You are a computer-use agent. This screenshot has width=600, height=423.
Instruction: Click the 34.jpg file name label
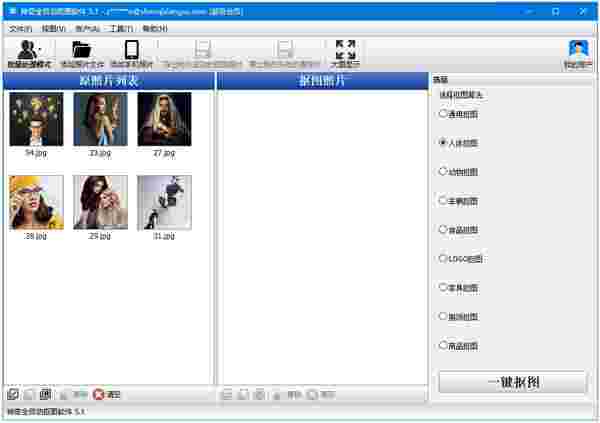point(36,153)
